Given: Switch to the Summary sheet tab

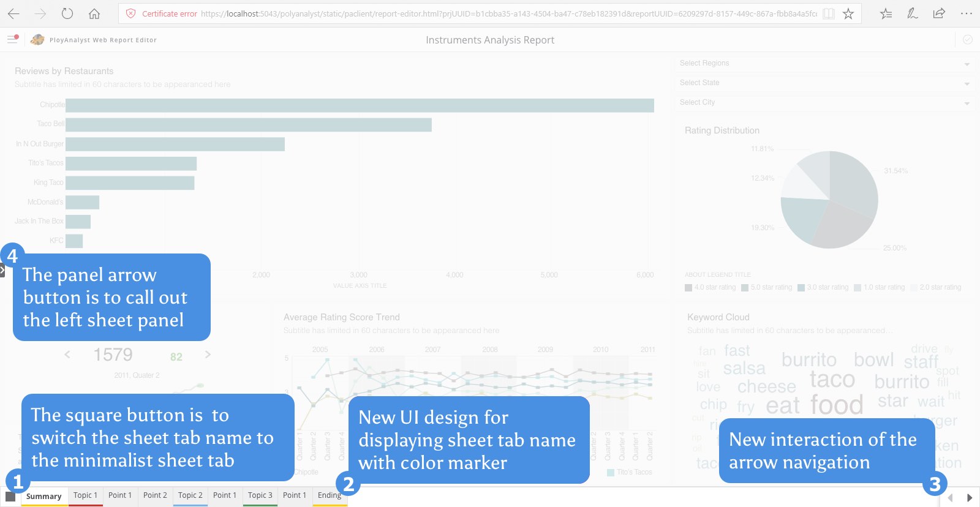Looking at the screenshot, I should (44, 497).
